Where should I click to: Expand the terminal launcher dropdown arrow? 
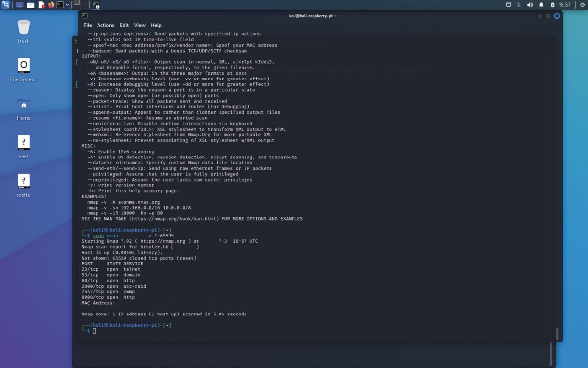tap(67, 5)
